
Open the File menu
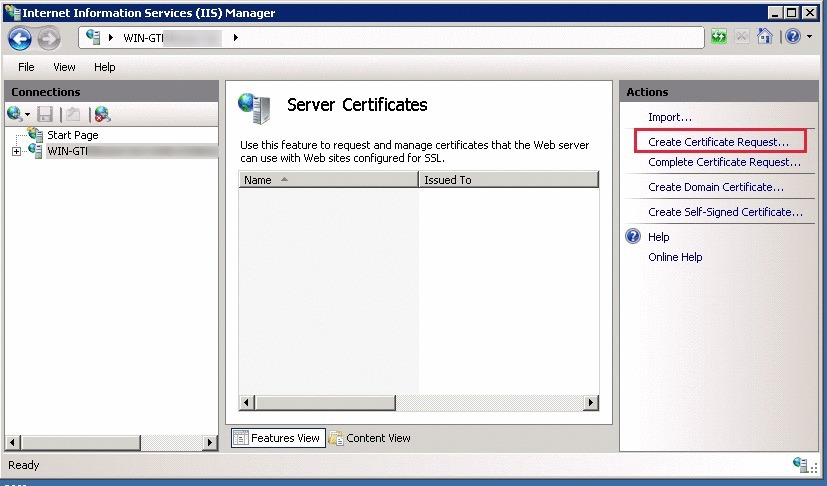click(x=26, y=67)
